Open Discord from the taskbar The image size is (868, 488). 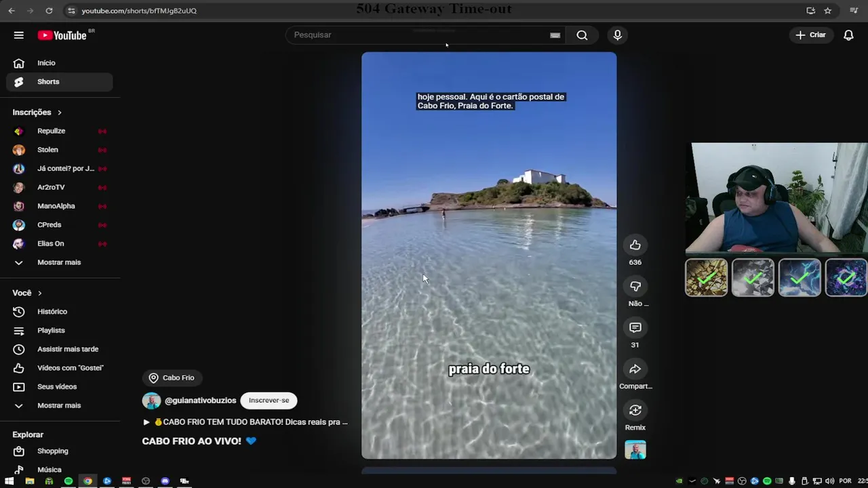pos(165,481)
